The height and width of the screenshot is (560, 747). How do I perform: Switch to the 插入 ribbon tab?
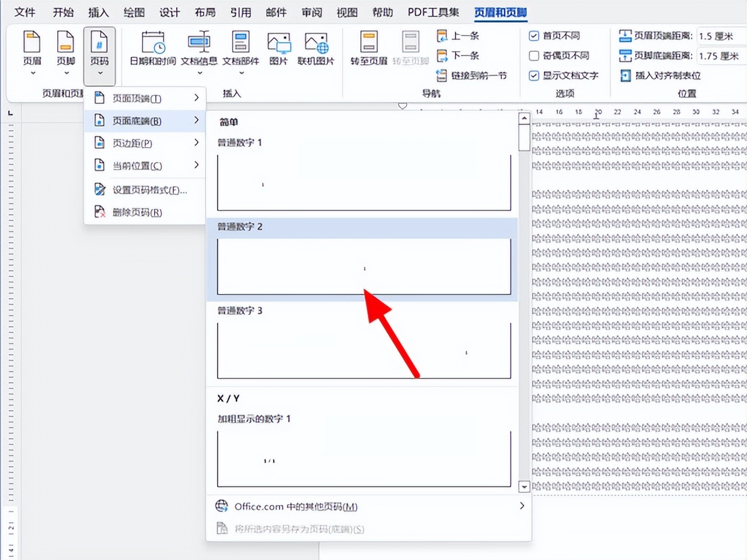98,12
